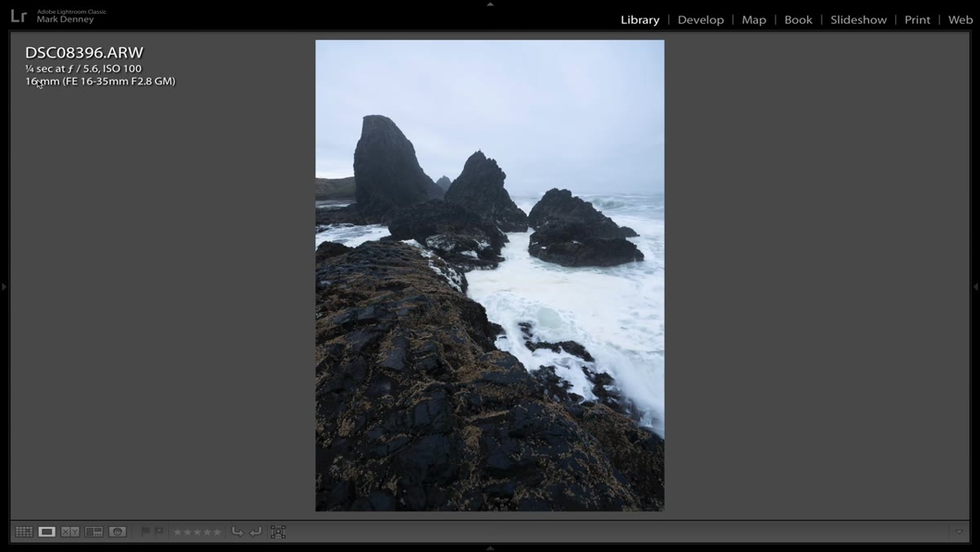Viewport: 980px width, 552px height.
Task: Open toolbar content dropdown arrow
Action: (959, 532)
